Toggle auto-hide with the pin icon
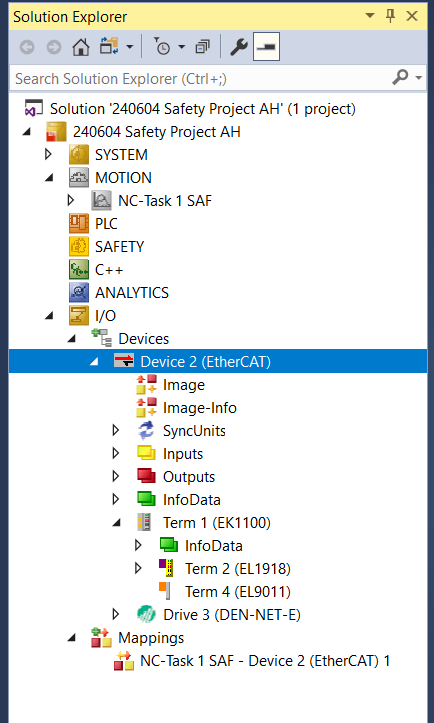 [391, 17]
